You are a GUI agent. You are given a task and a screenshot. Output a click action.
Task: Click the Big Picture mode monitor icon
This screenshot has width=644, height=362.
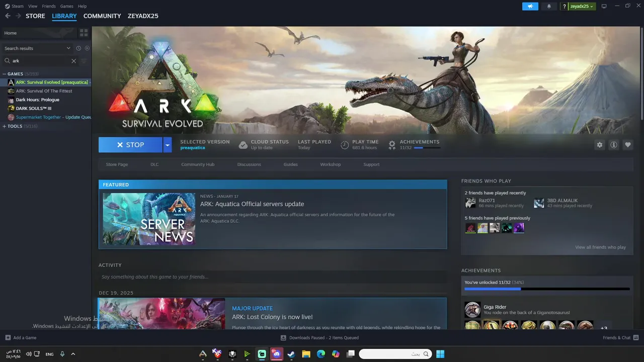point(604,6)
